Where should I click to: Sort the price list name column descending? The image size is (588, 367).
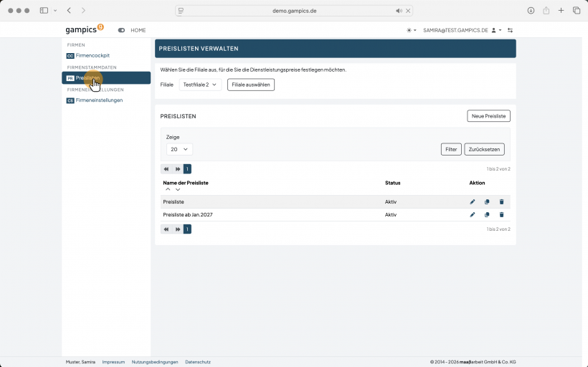coord(178,189)
